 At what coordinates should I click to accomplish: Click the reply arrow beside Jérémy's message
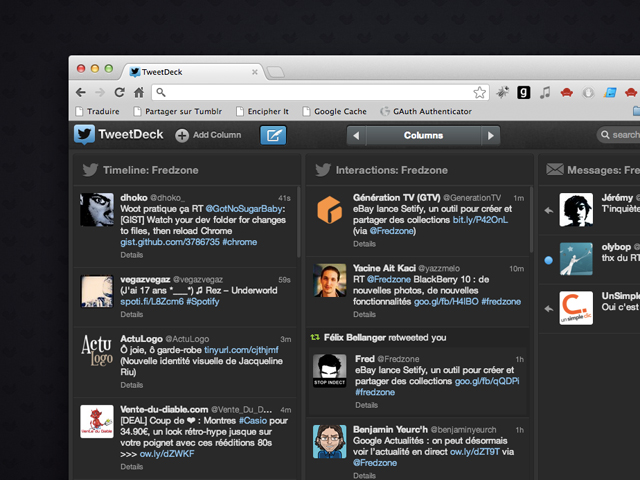point(549,211)
